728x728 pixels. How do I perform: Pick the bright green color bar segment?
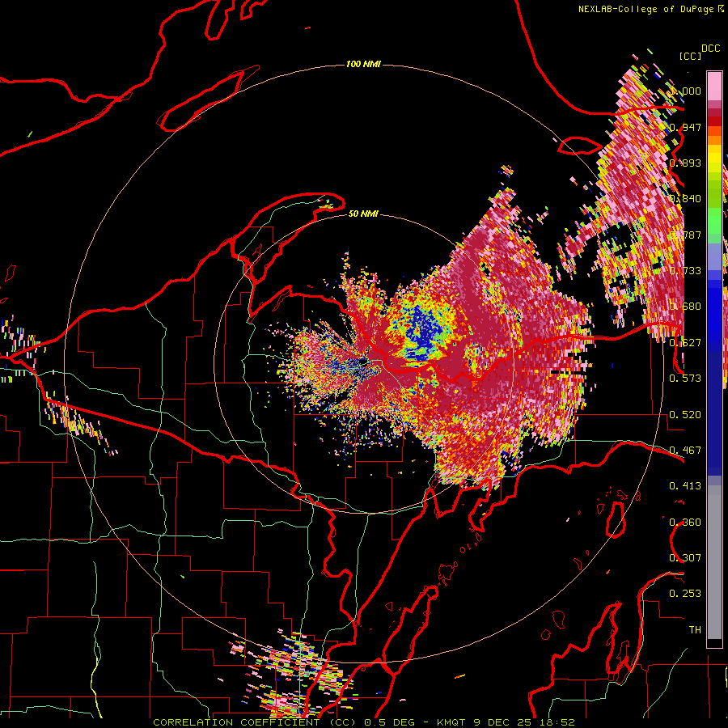(714, 221)
